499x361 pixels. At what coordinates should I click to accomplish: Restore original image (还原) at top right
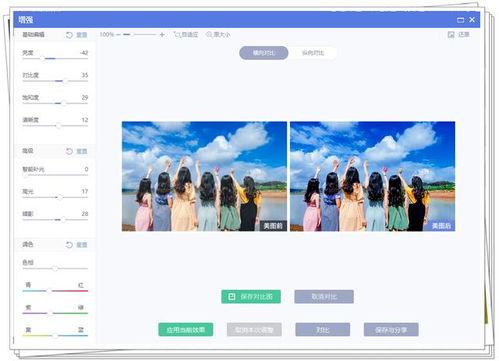[x=459, y=34]
